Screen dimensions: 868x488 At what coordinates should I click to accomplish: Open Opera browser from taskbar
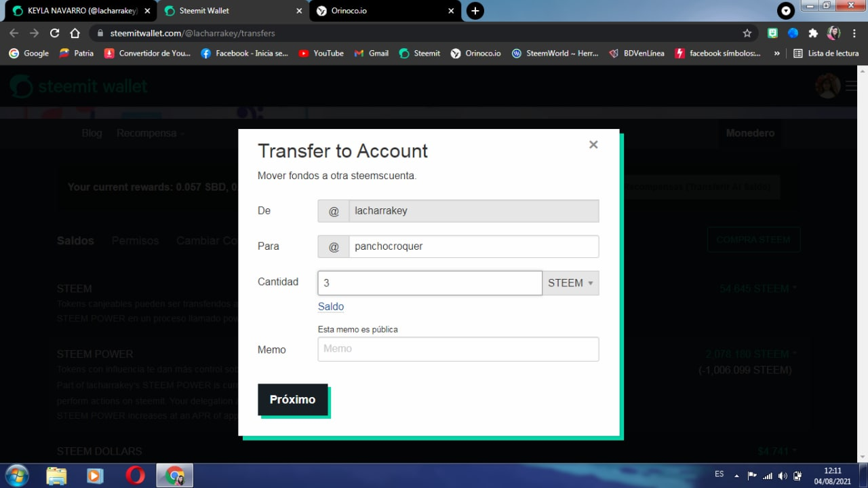(x=135, y=476)
